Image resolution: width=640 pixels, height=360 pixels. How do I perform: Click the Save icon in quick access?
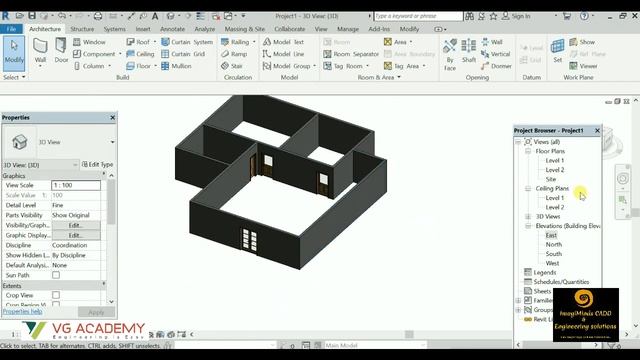(x=32, y=16)
